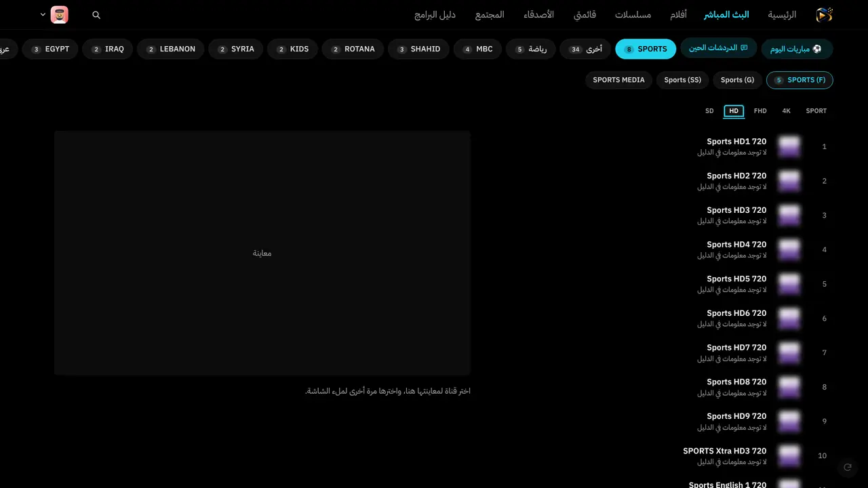Select the EGYPT category chip
This screenshot has width=868, height=488.
[x=50, y=49]
